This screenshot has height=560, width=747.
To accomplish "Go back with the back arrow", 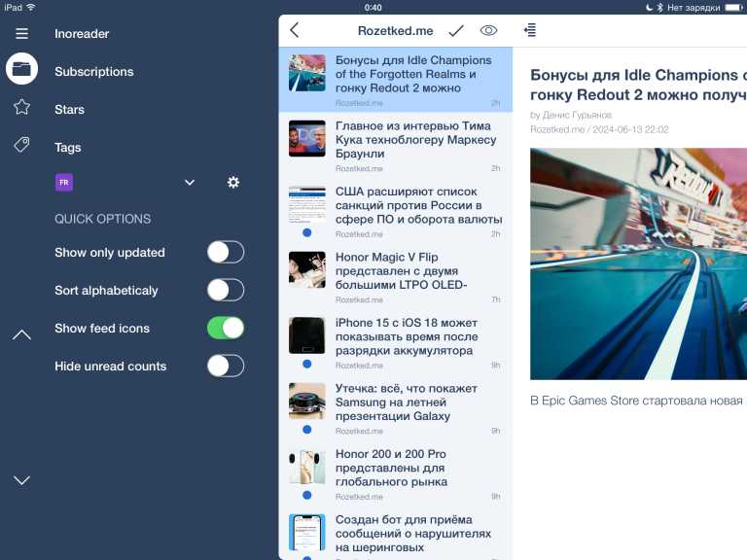I will [x=295, y=30].
